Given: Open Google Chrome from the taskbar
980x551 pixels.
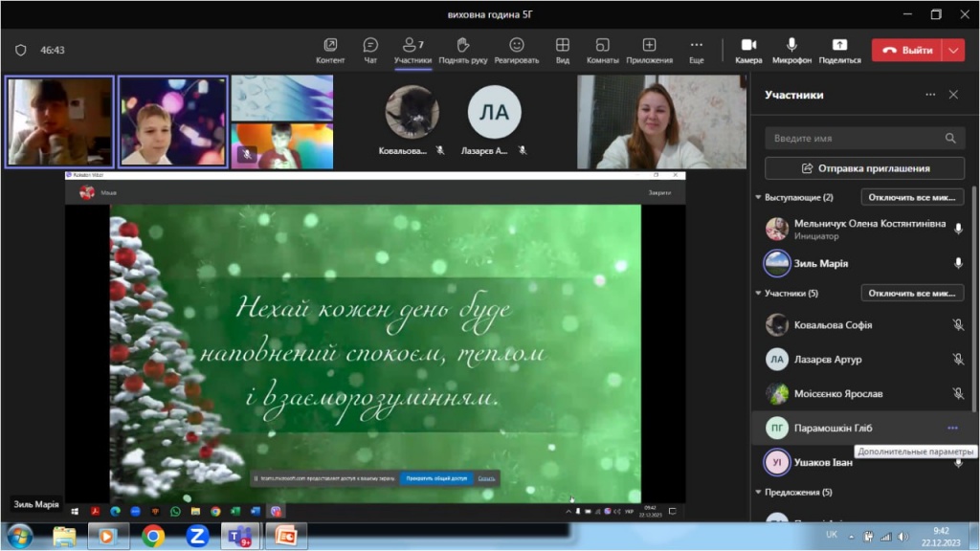Looking at the screenshot, I should pos(153,536).
